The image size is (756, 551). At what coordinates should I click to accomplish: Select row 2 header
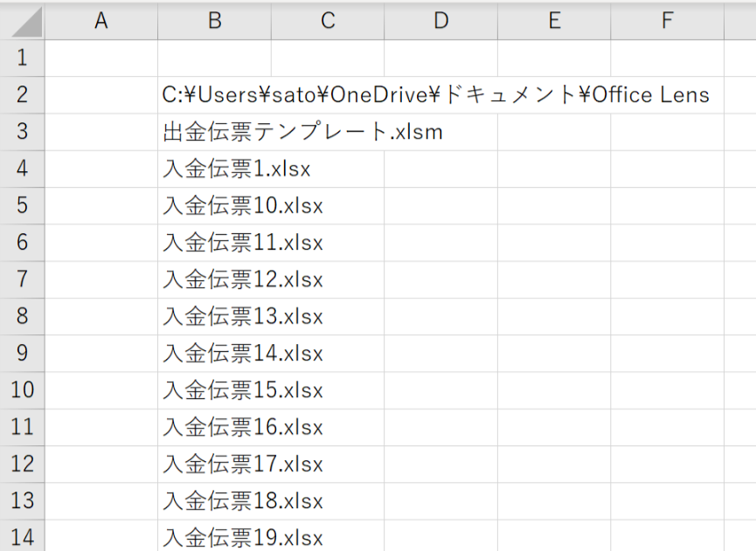(22, 95)
